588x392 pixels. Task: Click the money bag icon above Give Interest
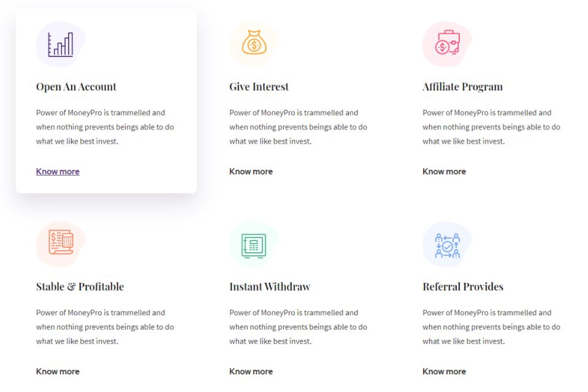coord(254,44)
